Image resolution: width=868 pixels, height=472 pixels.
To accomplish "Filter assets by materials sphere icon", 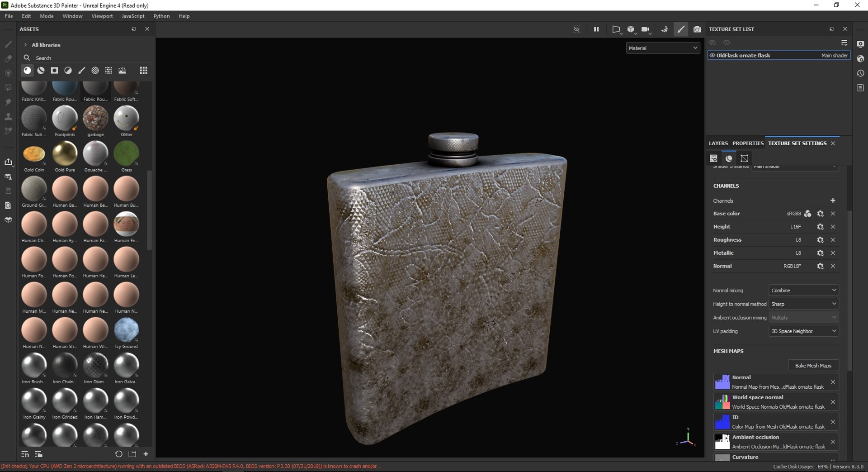I will point(28,70).
